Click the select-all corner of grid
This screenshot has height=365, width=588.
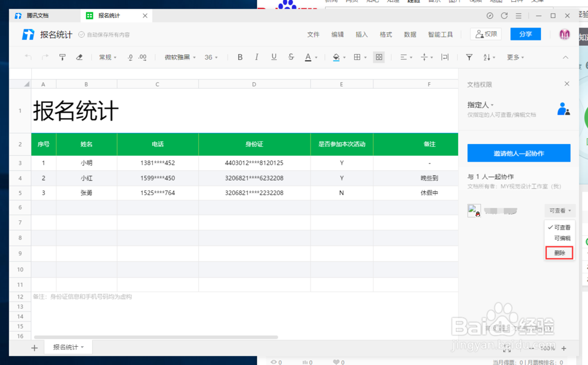click(20, 84)
